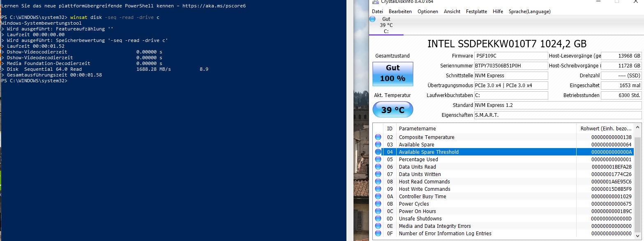Screen dimensions: 644x241
Task: Select the C: drive status orb at top
Action: [372, 19]
